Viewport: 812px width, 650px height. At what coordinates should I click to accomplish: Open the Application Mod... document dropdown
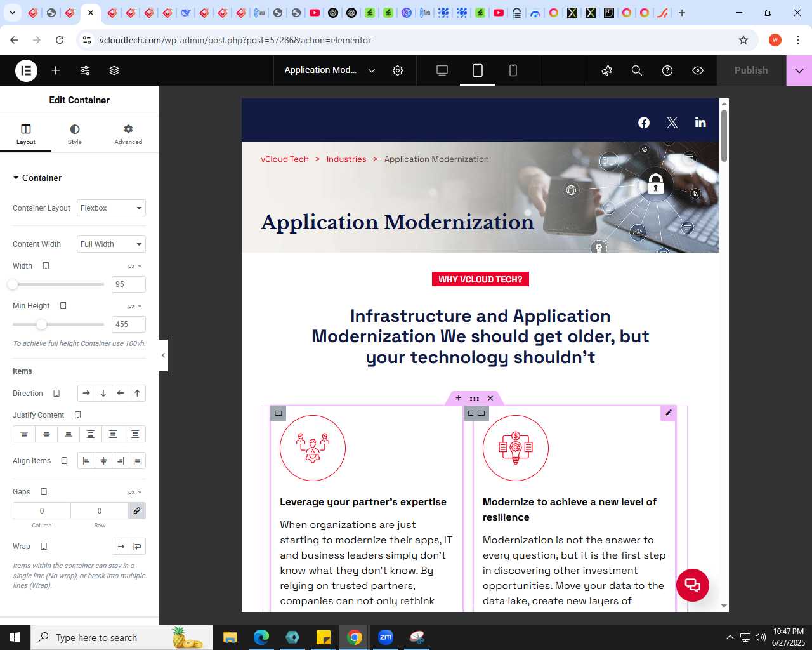coord(330,70)
